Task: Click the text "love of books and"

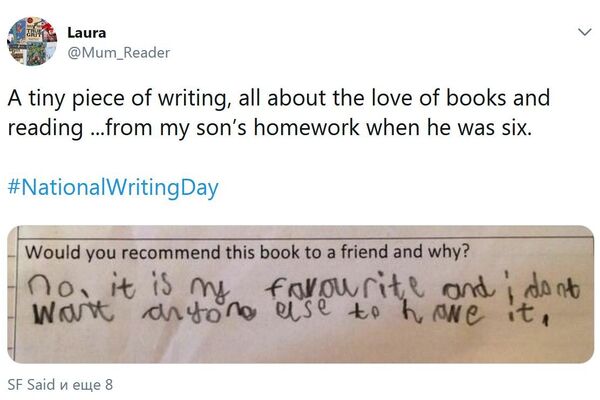Action: [x=461, y=100]
